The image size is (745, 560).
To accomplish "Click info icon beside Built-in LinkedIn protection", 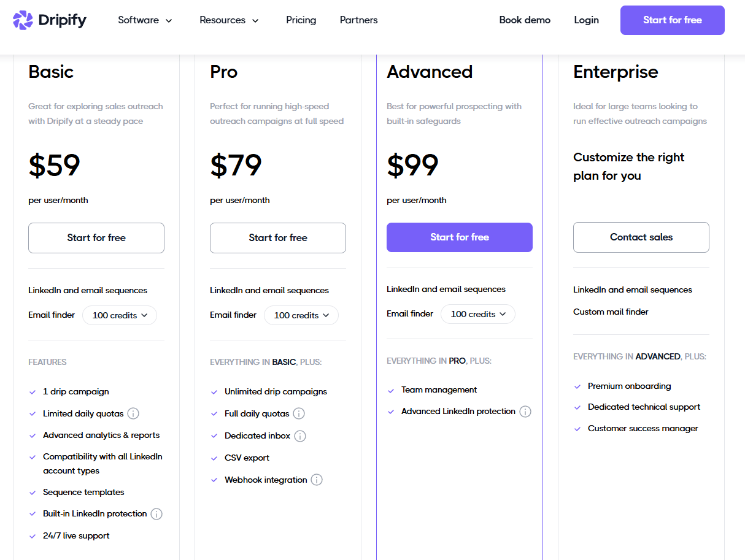I will click(x=156, y=514).
